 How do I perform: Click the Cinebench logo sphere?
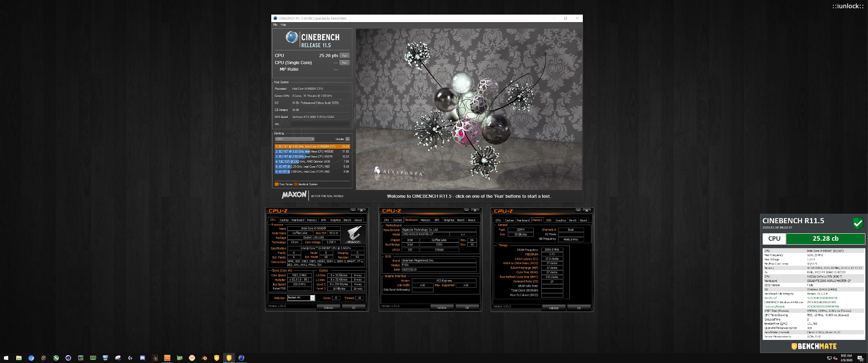tap(292, 37)
